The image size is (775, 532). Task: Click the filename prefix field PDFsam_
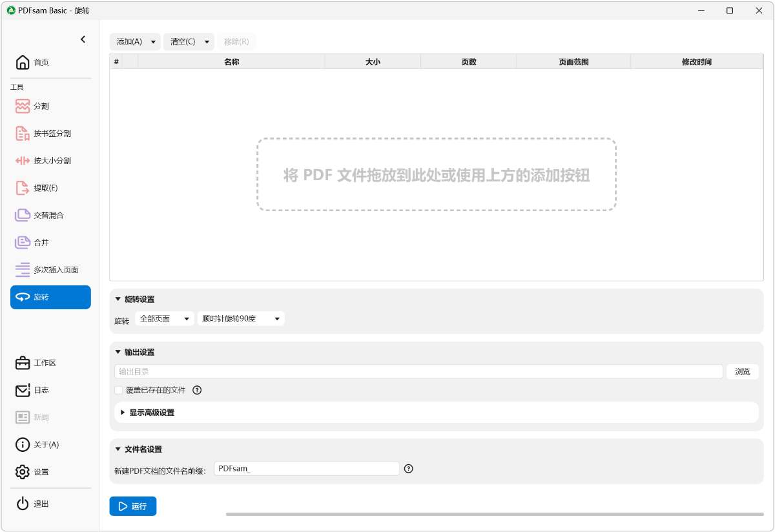[x=307, y=469]
